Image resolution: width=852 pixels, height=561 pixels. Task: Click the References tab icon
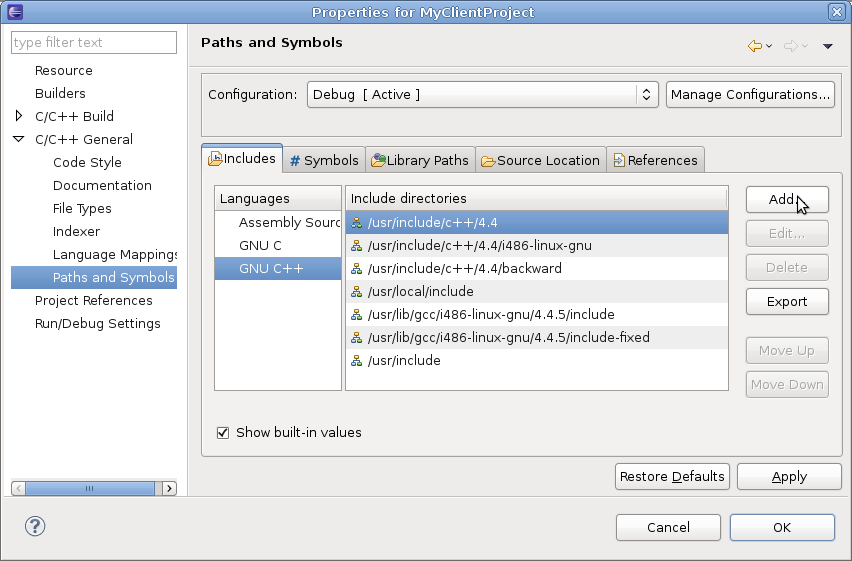(x=618, y=160)
